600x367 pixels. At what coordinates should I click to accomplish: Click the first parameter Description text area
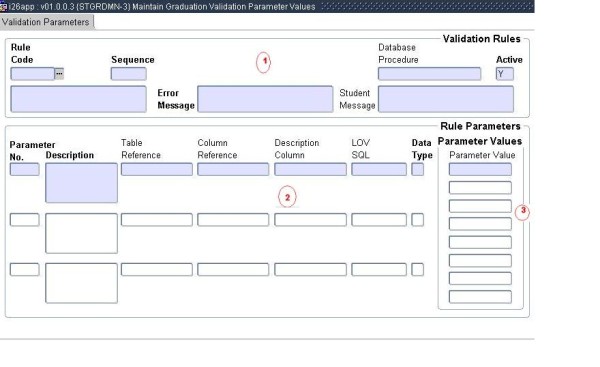click(x=82, y=183)
